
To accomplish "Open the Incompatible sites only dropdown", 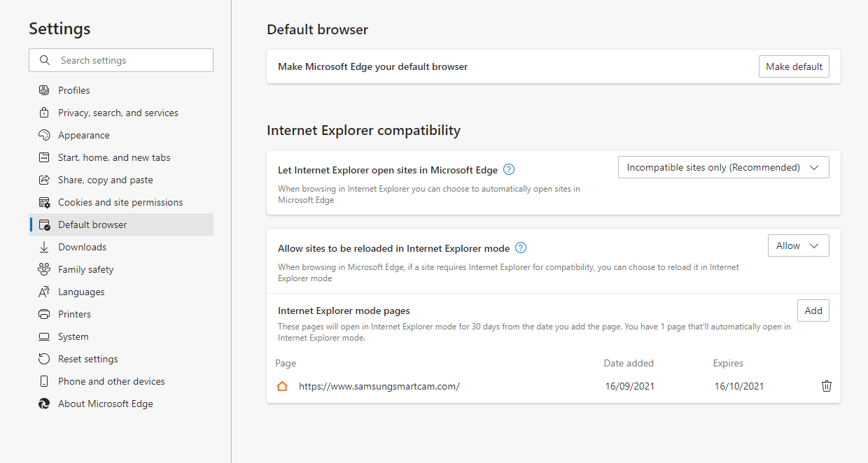I will point(724,167).
